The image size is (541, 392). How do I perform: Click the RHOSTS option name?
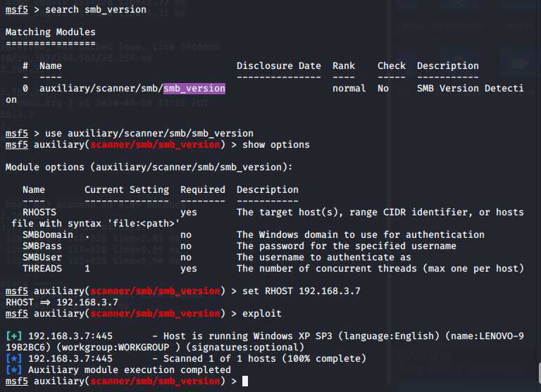tap(39, 213)
